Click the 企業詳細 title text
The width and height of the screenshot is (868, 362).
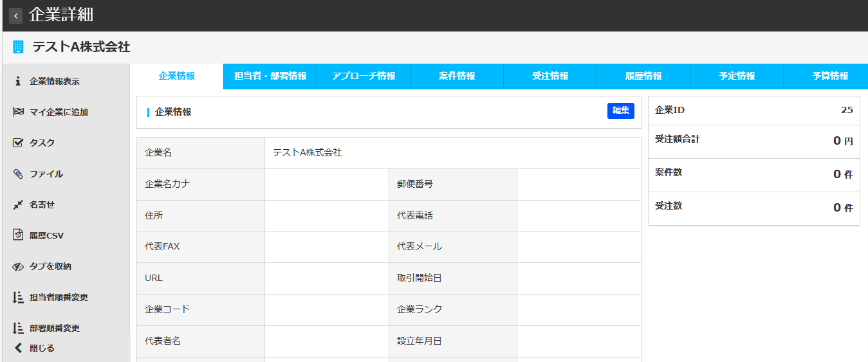coord(61,15)
